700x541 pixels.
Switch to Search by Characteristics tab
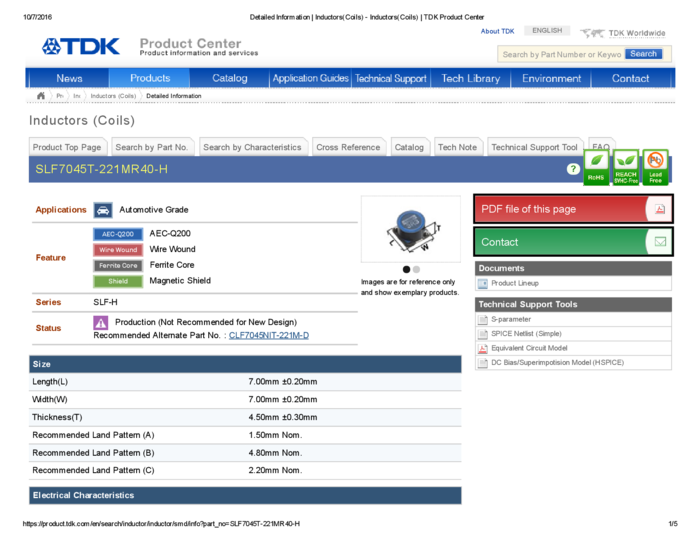point(253,147)
